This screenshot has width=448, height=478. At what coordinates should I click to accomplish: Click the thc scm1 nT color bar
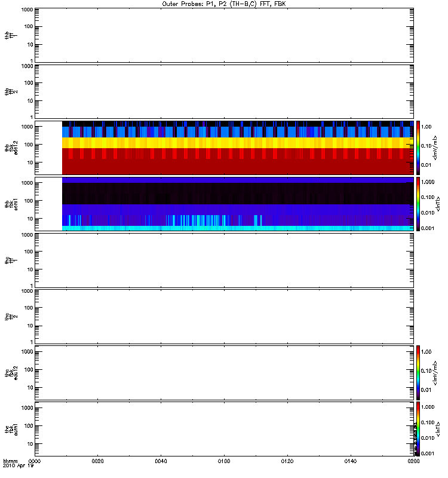(418, 429)
